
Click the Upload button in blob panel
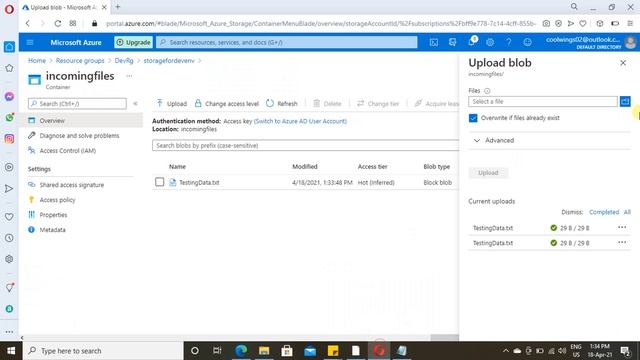pyautogui.click(x=488, y=173)
